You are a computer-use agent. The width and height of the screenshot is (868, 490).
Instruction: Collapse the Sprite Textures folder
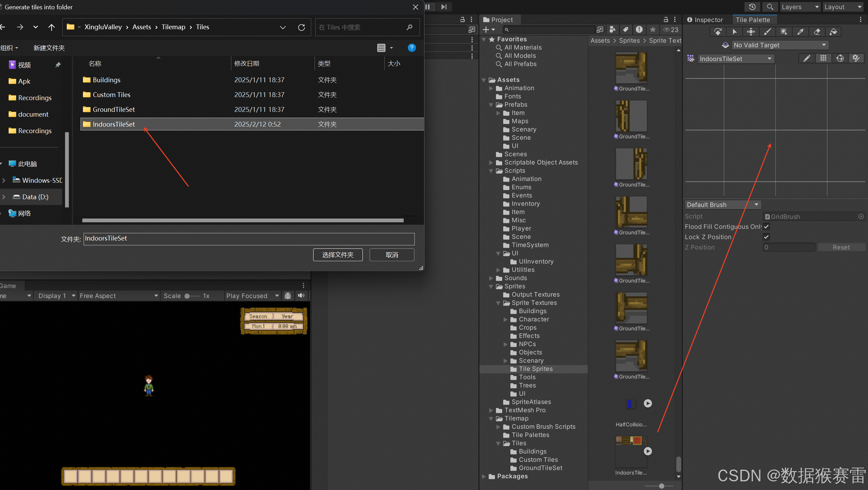[498, 303]
